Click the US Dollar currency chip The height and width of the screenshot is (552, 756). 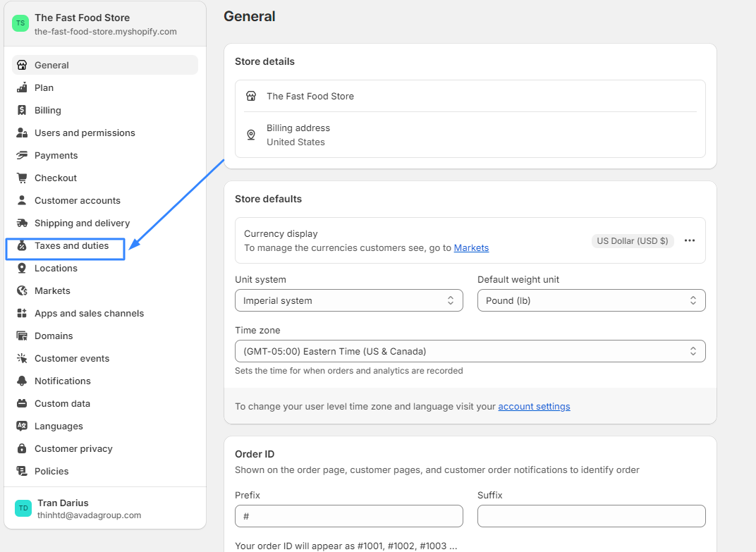click(x=633, y=240)
